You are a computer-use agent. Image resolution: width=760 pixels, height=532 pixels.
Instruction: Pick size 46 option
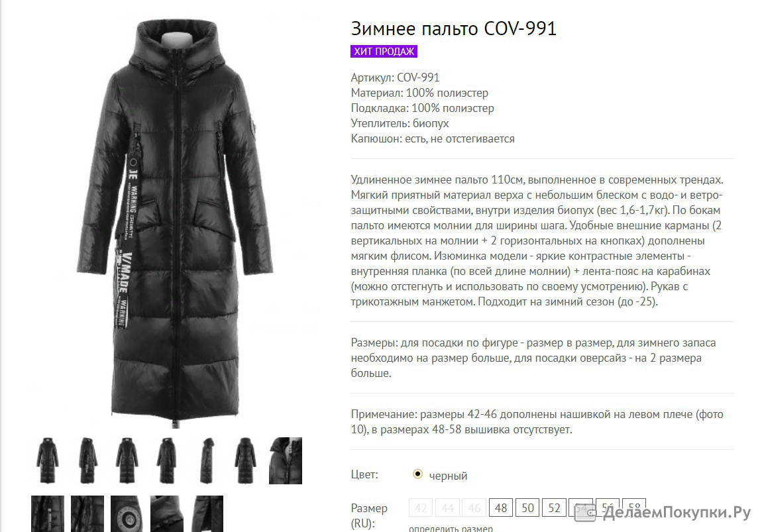pos(474,507)
